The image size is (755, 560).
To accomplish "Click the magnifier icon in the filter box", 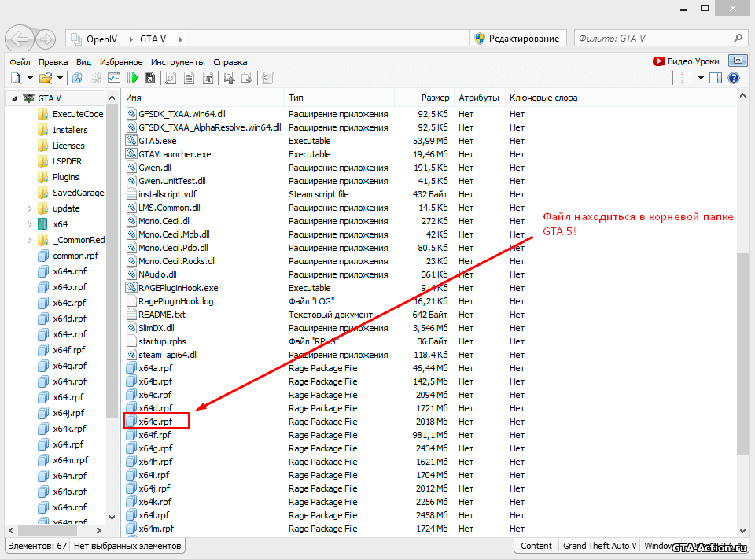I will [x=738, y=38].
